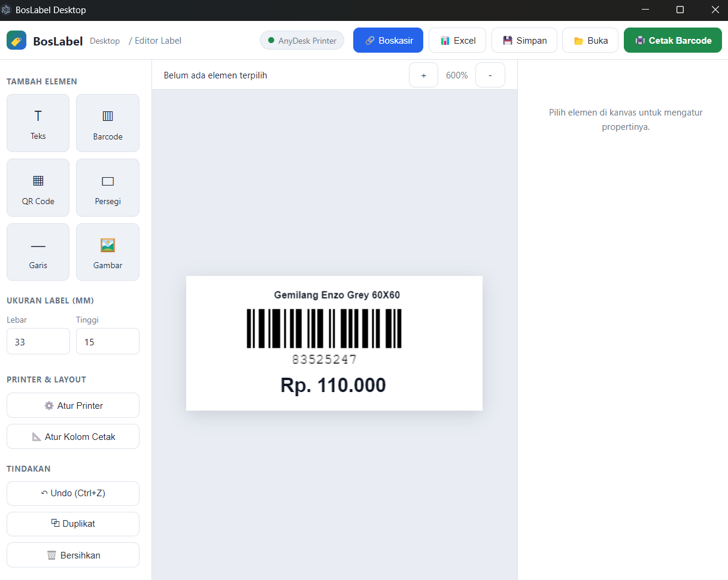Click the BosLabel logo icon
728x580 pixels.
point(16,40)
